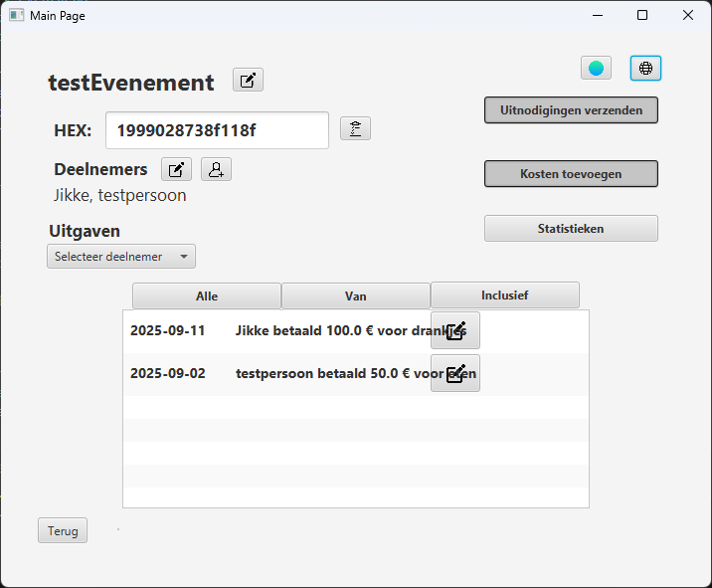Screen dimensions: 712x588
Task: Switch to the Van tab
Action: (356, 295)
